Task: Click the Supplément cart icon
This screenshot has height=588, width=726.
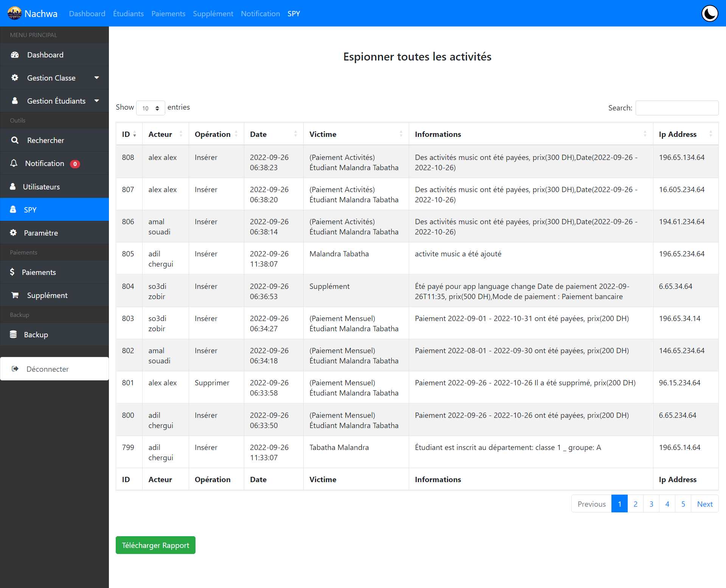Action: tap(15, 295)
